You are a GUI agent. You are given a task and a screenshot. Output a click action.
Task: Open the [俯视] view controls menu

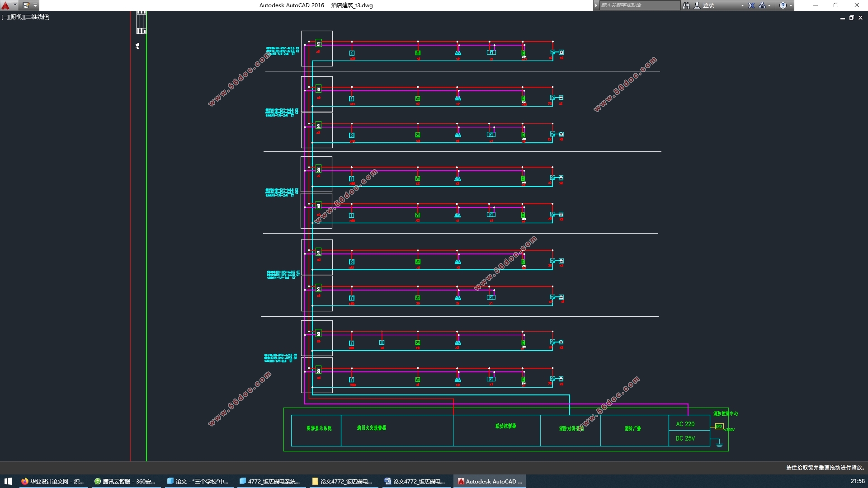pos(16,17)
